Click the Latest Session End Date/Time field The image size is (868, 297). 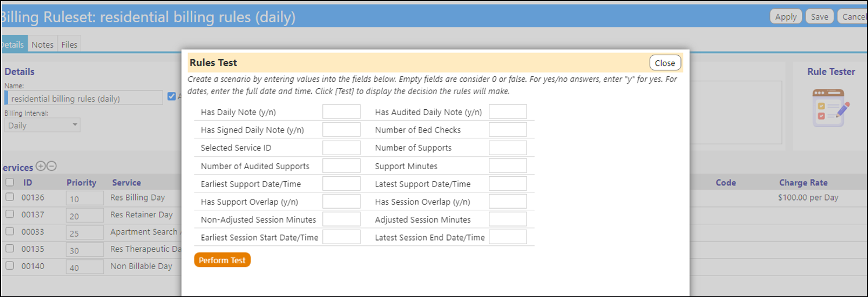point(508,237)
